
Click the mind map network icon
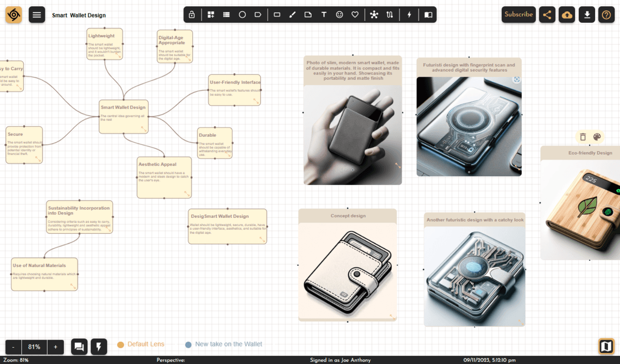coord(374,15)
